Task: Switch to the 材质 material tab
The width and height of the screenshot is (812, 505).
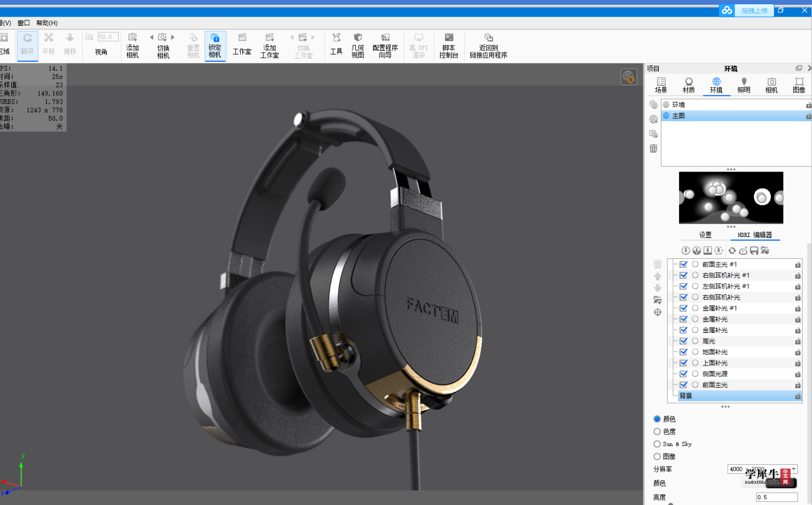Action: (689, 86)
